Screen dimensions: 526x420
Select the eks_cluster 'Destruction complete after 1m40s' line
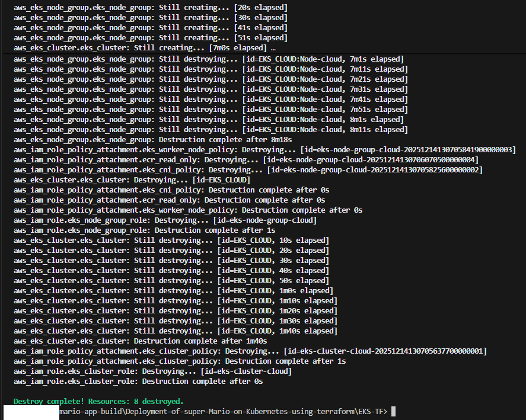[140, 341]
